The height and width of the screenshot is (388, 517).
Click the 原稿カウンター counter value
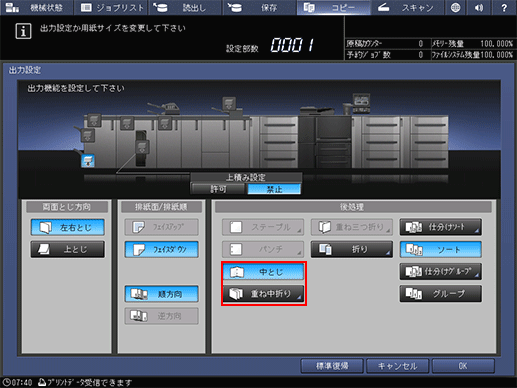(x=421, y=43)
